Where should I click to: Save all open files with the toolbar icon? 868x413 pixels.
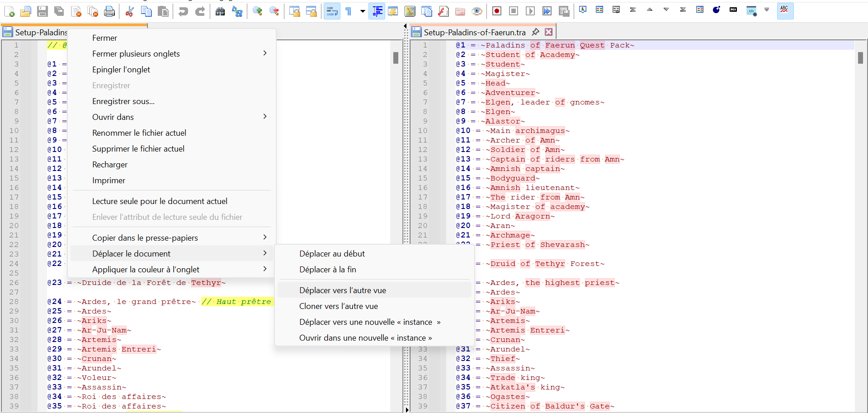click(59, 11)
